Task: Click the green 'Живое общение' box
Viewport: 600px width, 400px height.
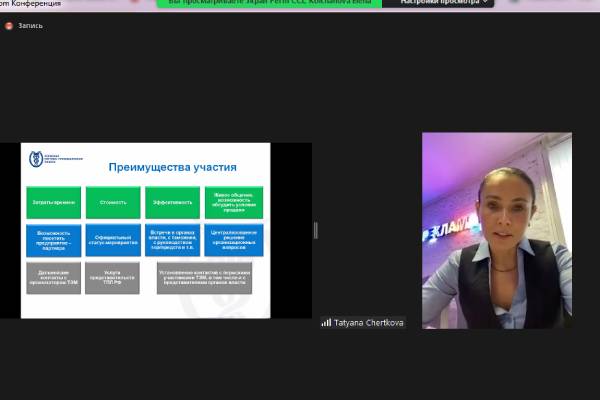Action: [234, 202]
